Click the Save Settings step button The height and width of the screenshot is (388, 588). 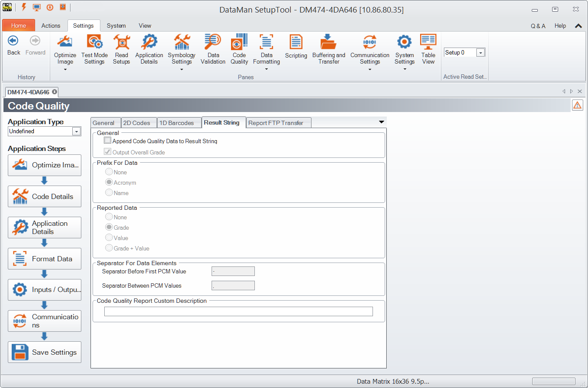point(45,352)
